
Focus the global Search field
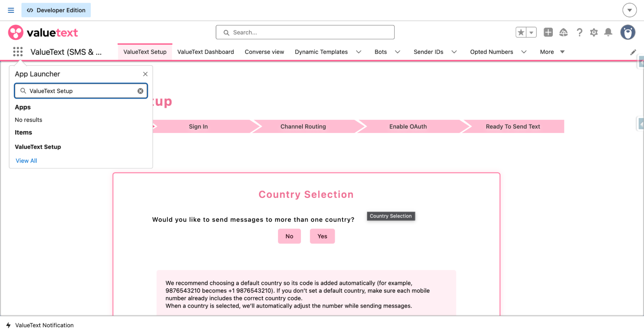(x=305, y=32)
